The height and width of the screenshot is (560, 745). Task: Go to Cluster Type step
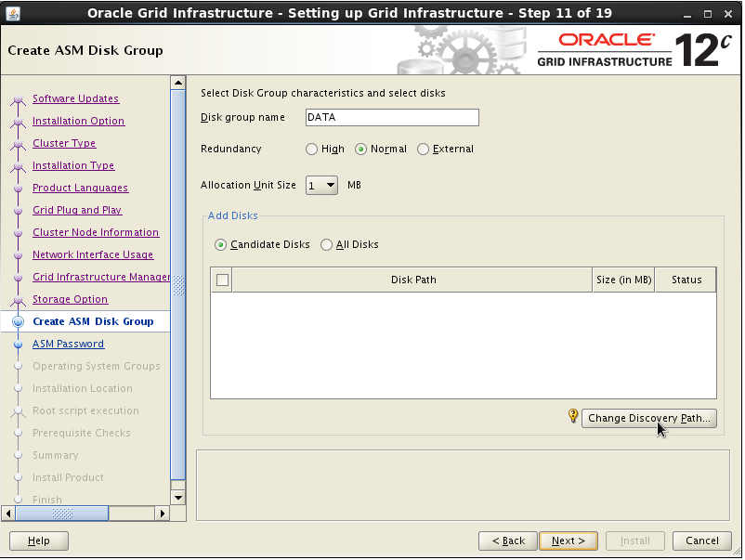click(x=64, y=143)
